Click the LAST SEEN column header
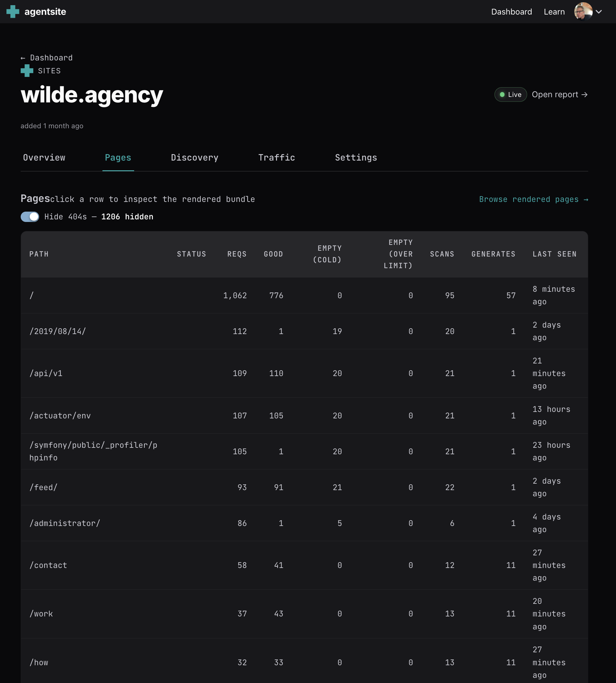The width and height of the screenshot is (616, 683). (x=554, y=254)
